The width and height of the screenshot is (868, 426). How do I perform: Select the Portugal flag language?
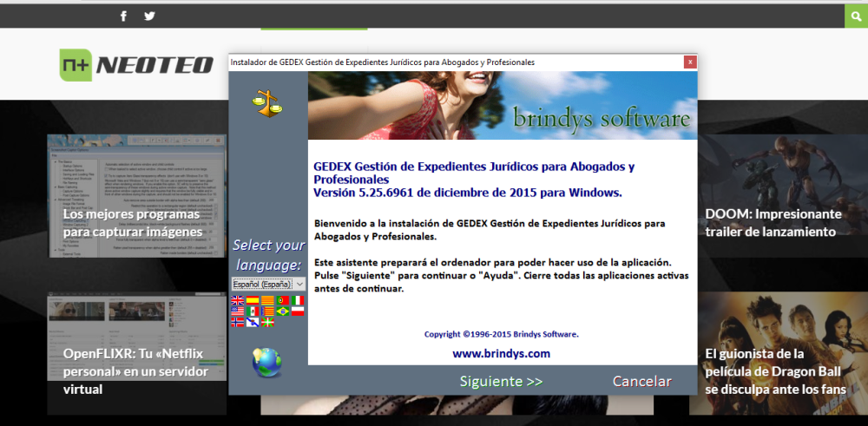coord(283,300)
